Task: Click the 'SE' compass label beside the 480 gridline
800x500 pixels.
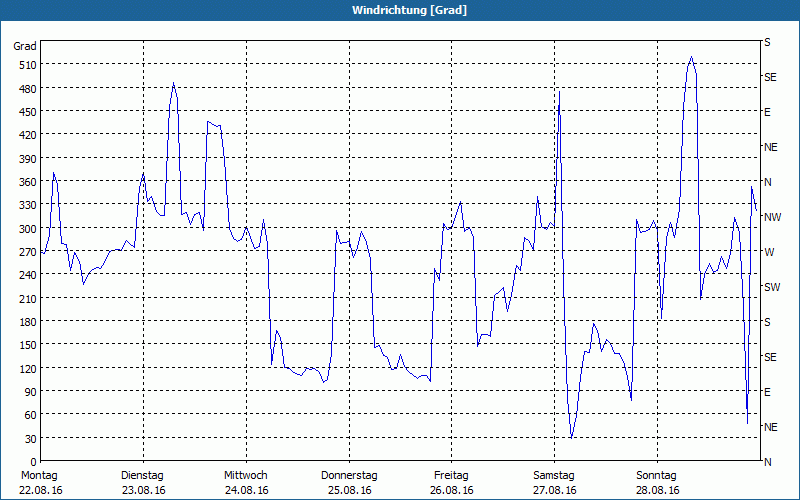Action: tap(770, 78)
